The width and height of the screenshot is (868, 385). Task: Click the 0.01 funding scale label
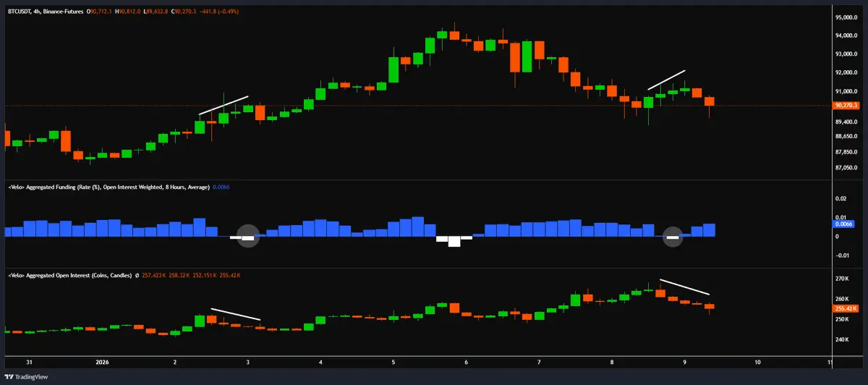point(841,217)
